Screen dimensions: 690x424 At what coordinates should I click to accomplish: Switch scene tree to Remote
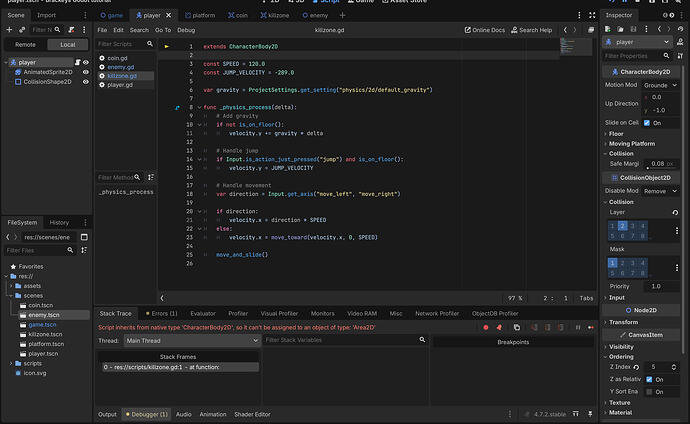tap(25, 44)
